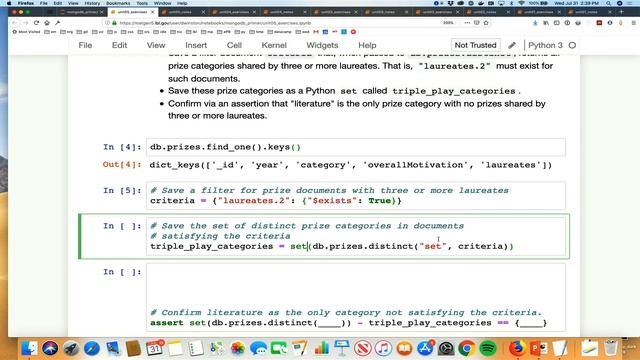This screenshot has height=360, width=640.
Task: Switch to the unit04_notes tab
Action: coord(284,12)
